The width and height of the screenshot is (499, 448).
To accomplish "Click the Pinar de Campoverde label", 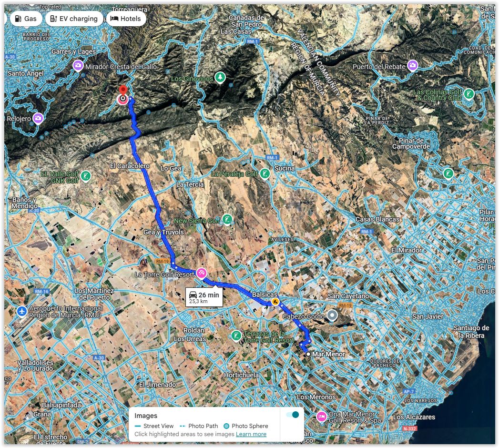I will [x=411, y=143].
